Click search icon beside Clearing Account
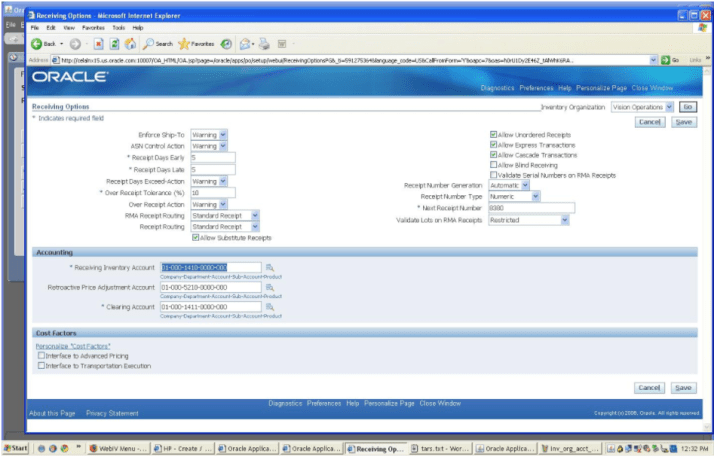 click(x=269, y=306)
